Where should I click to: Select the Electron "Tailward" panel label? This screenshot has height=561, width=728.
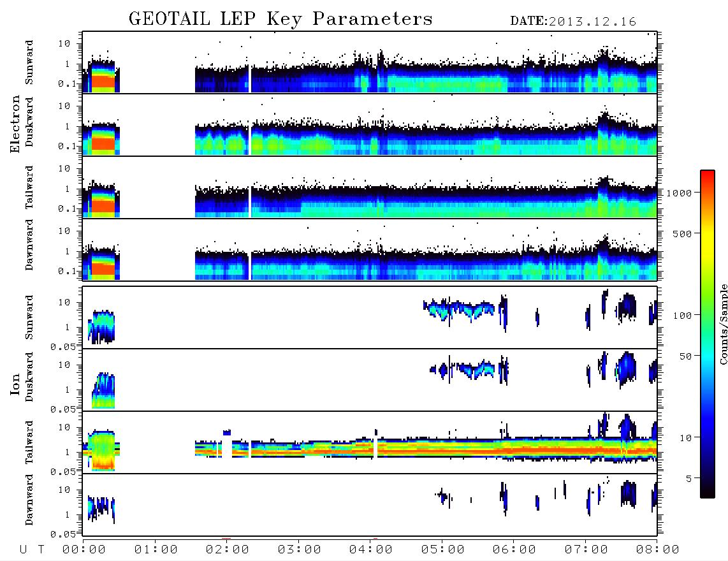(29, 187)
